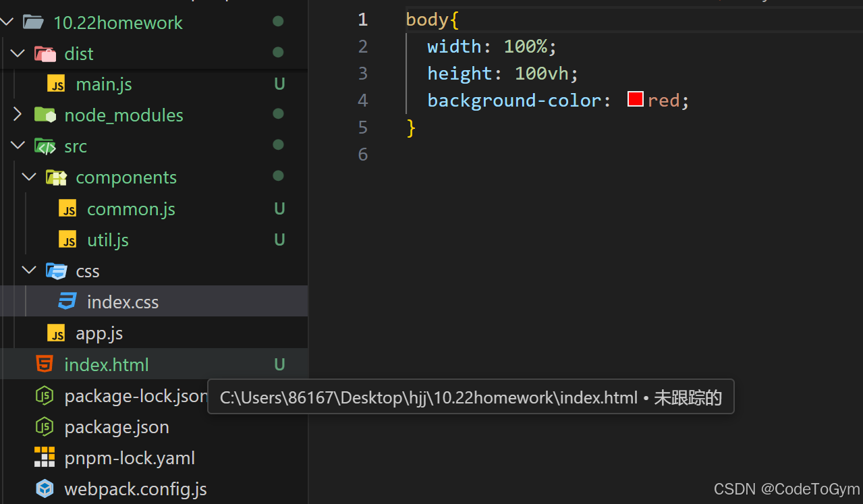Select the src folder name
The height and width of the screenshot is (504, 863).
76,146
